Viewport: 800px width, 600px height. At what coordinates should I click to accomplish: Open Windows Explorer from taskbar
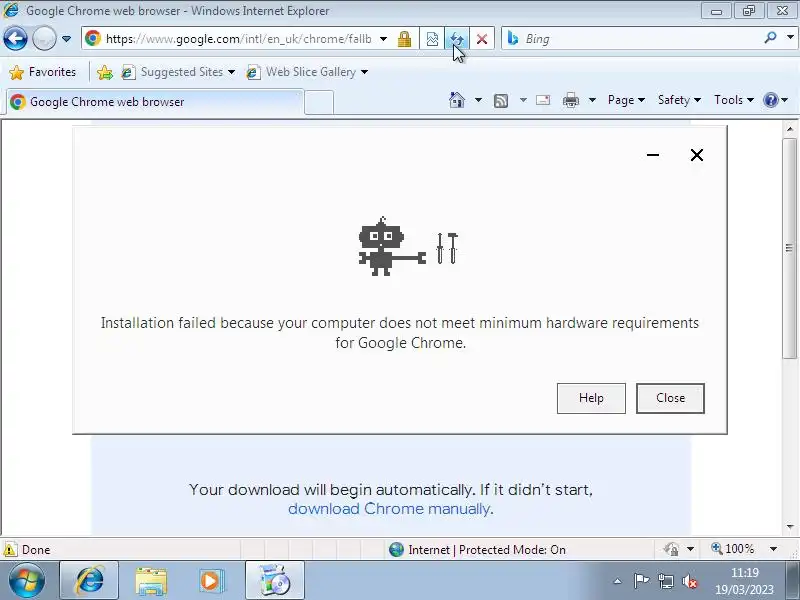pyautogui.click(x=151, y=581)
